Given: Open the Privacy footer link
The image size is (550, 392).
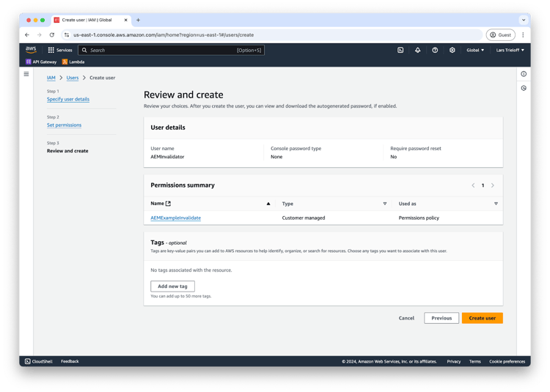Looking at the screenshot, I should pos(453,361).
